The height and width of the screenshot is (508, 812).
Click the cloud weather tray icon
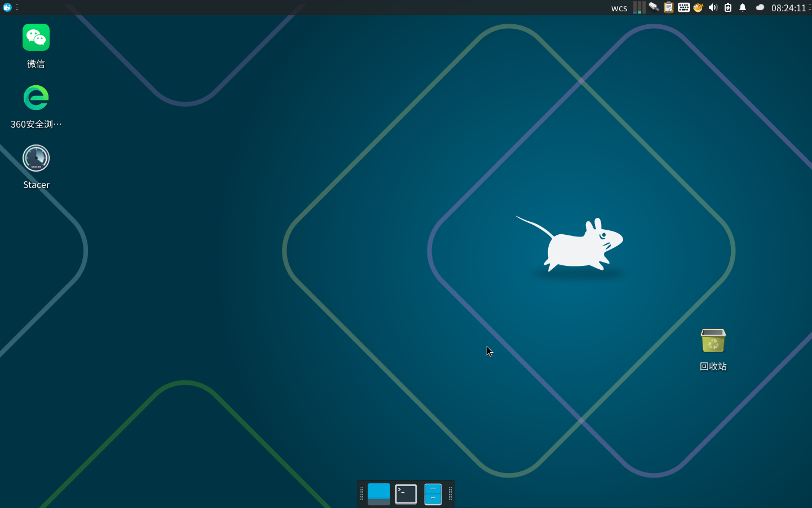(x=760, y=7)
